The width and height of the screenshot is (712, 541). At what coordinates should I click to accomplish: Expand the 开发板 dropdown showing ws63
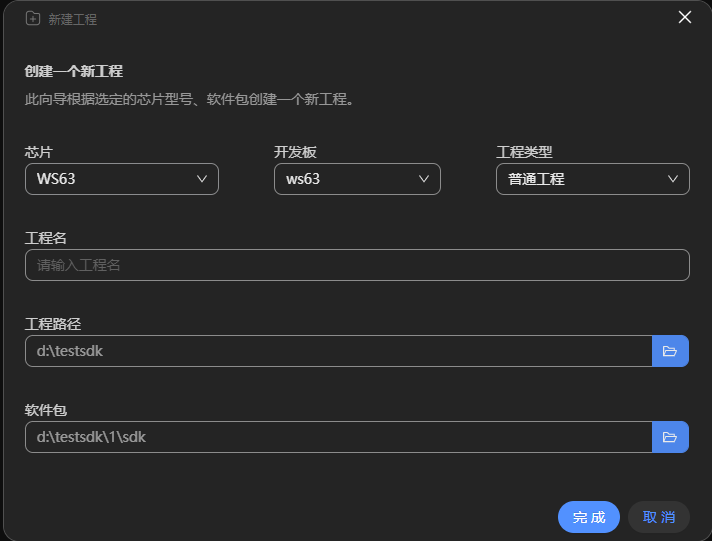357,179
